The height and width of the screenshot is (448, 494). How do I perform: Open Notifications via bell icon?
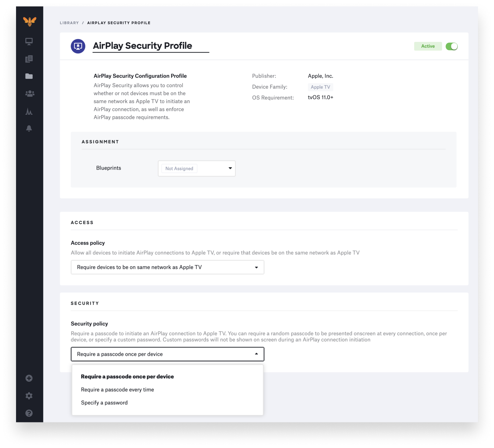(29, 129)
